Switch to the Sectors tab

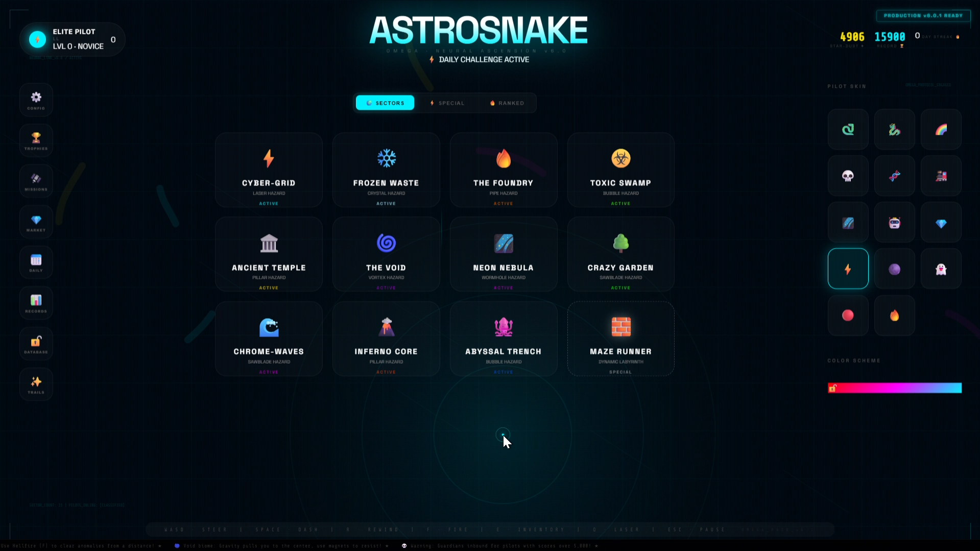385,103
